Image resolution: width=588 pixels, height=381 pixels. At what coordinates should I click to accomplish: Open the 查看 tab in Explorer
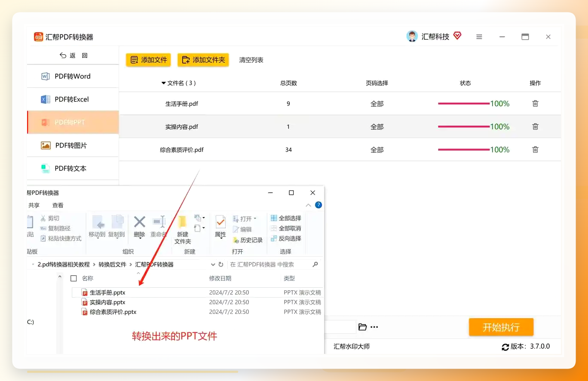point(58,205)
